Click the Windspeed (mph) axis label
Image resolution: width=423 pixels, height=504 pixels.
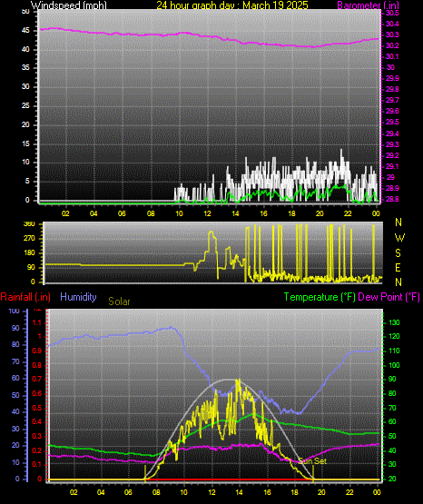tap(68, 5)
